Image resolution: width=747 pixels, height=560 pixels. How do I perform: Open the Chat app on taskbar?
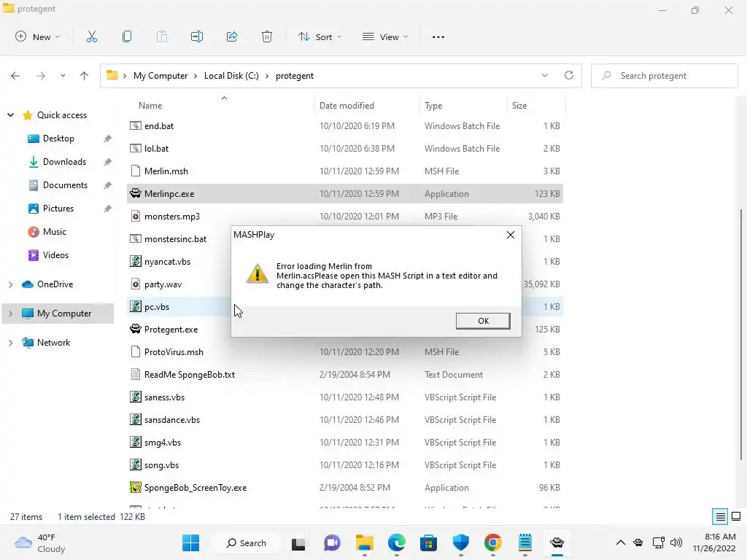(x=332, y=542)
